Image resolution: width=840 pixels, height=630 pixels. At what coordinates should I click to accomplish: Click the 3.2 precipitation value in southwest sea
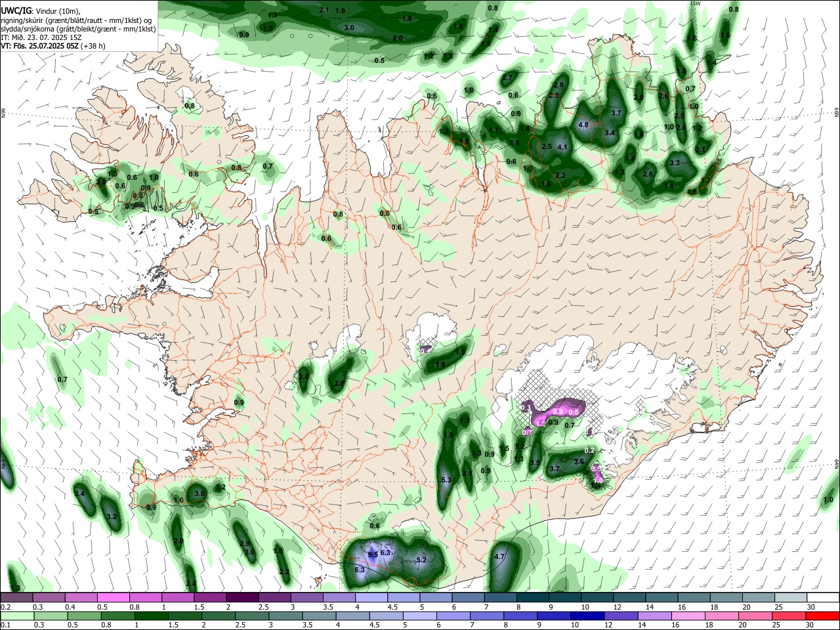click(x=112, y=517)
